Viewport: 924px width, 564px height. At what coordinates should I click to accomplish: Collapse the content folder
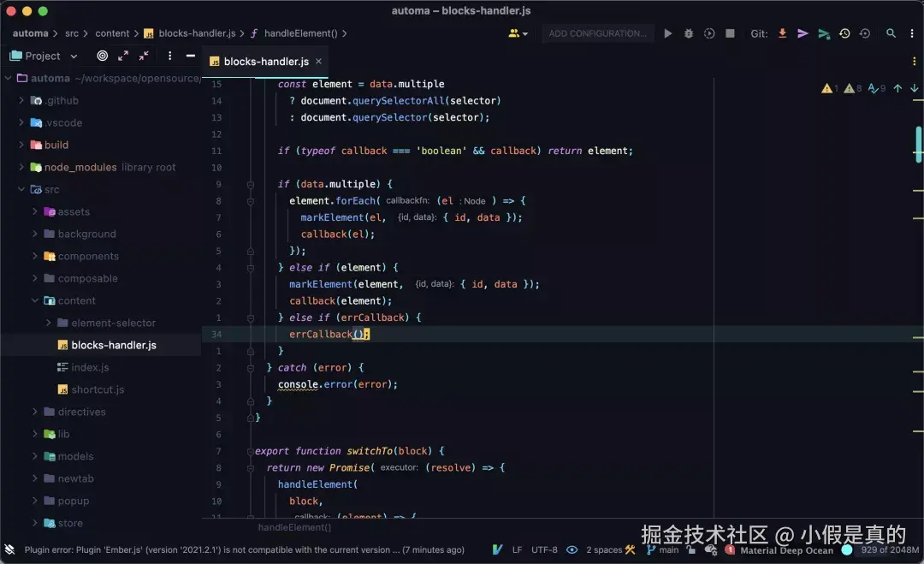pyautogui.click(x=35, y=300)
